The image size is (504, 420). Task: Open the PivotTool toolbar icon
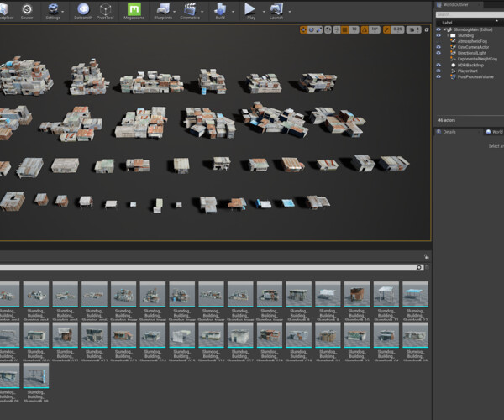pyautogui.click(x=105, y=12)
